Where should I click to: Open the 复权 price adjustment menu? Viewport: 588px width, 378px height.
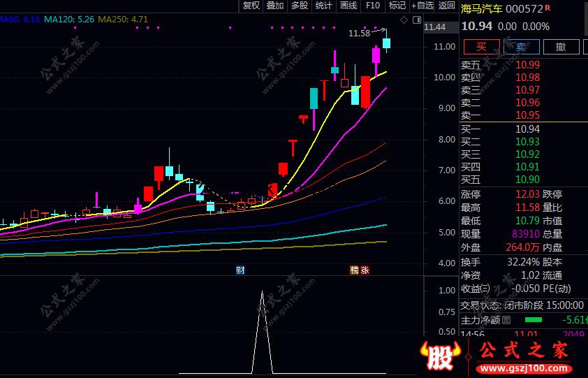coord(251,6)
